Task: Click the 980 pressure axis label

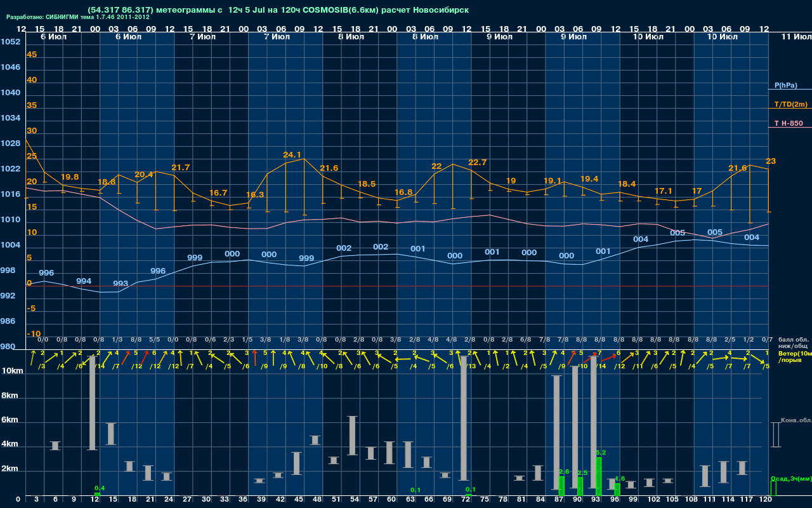Action: (x=8, y=347)
